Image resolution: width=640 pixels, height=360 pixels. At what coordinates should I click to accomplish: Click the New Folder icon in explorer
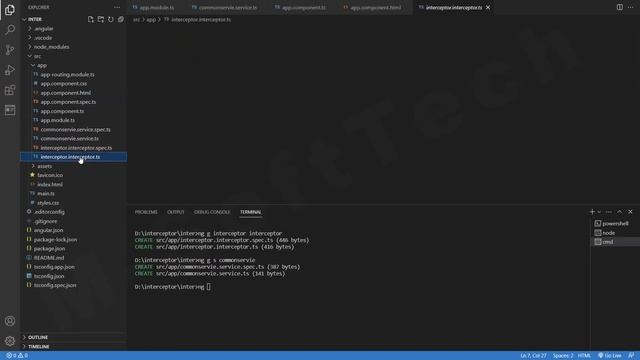click(101, 19)
